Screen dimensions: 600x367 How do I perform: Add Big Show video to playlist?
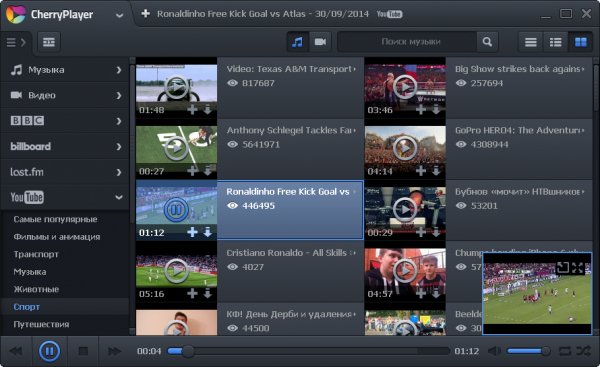click(x=421, y=110)
